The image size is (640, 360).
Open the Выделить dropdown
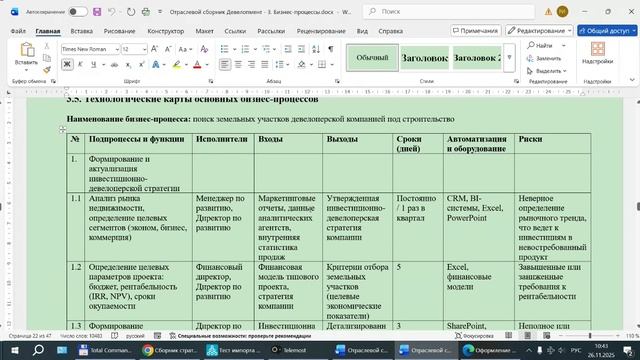pos(547,71)
